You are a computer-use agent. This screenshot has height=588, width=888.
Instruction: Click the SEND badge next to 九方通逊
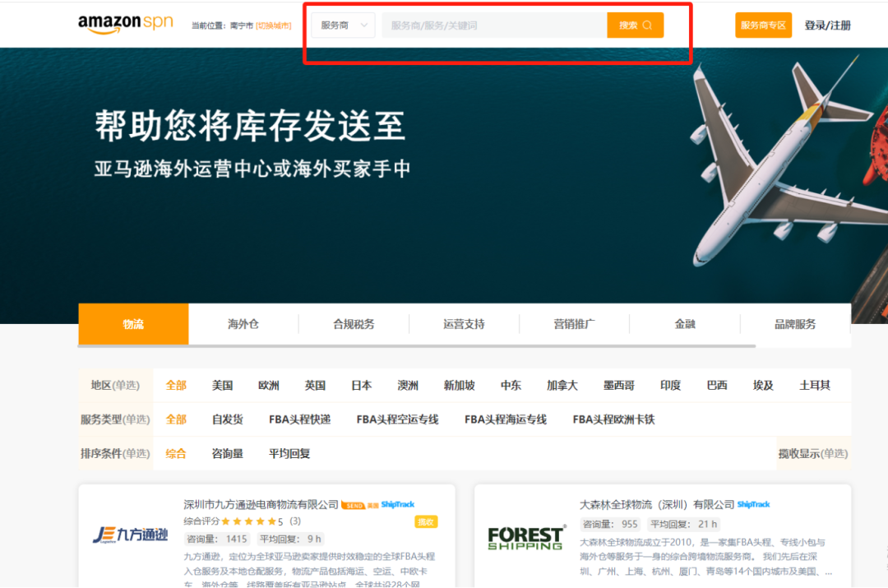354,505
